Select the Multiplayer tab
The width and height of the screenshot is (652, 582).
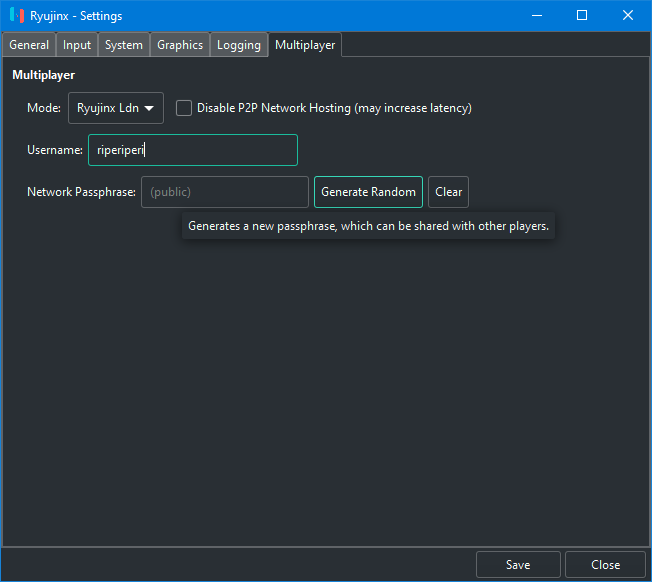[305, 45]
